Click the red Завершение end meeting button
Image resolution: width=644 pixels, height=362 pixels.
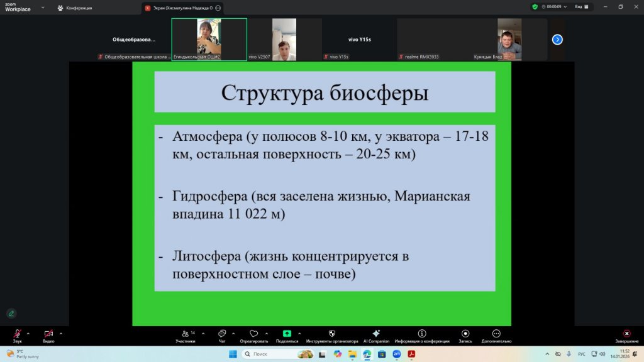pos(626,334)
